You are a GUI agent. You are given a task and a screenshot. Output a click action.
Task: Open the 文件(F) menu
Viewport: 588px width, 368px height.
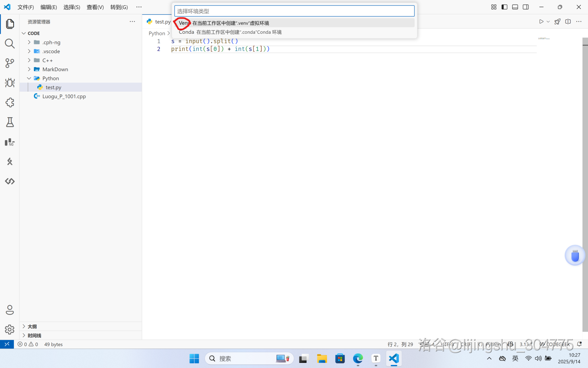(26, 7)
